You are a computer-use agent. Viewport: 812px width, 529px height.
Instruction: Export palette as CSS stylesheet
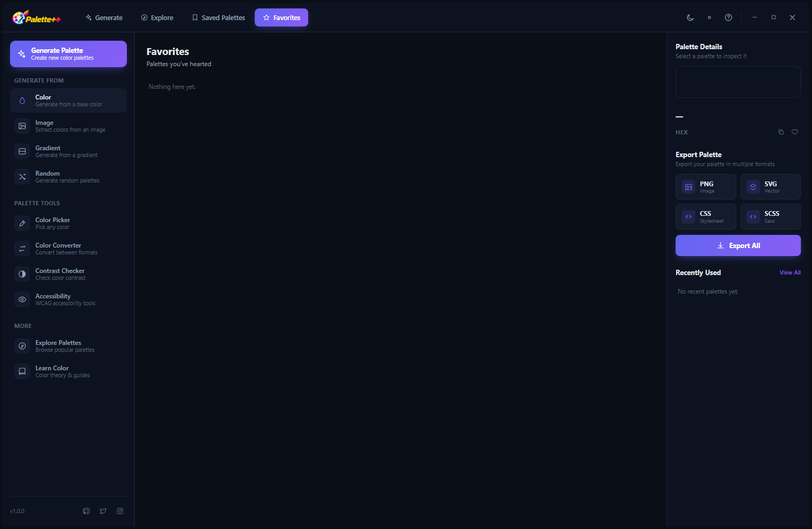pyautogui.click(x=706, y=216)
